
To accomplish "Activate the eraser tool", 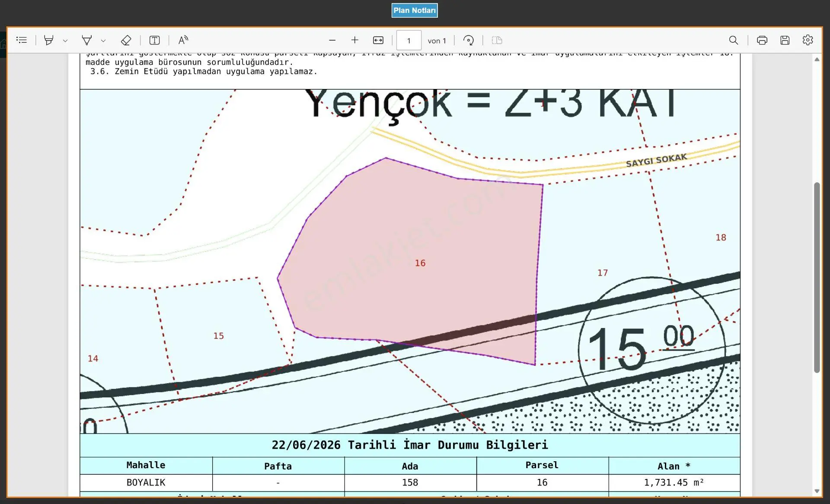I will [x=126, y=40].
